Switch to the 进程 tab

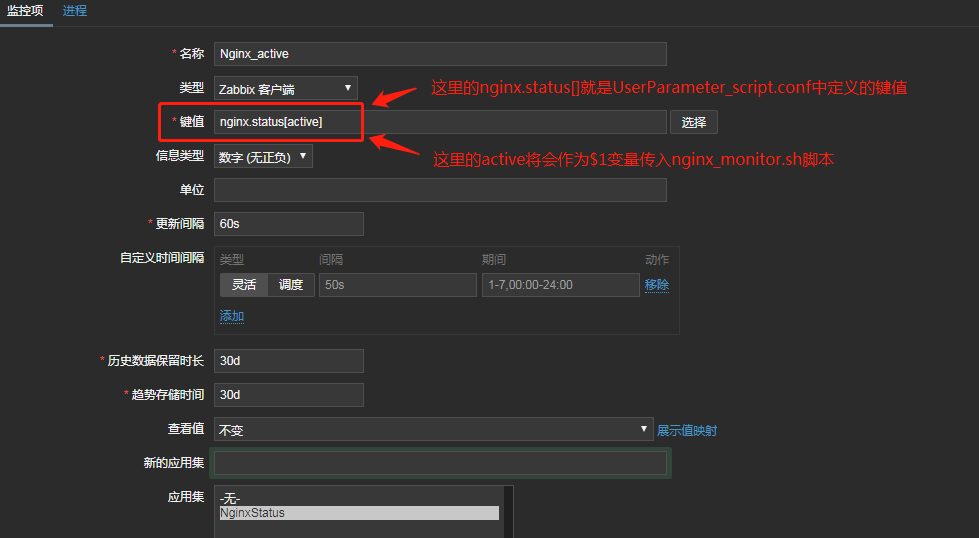[74, 11]
